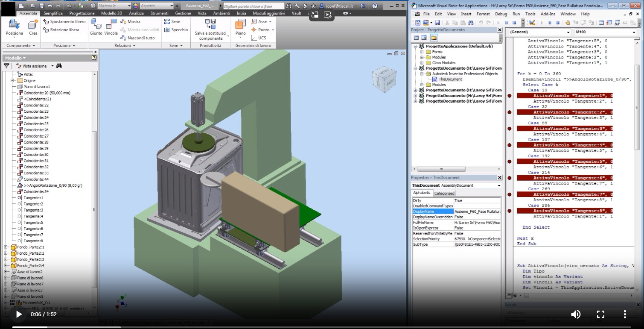This screenshot has height=329, width=644.
Task: Click the Punto work point tool
Action: pyautogui.click(x=262, y=29)
